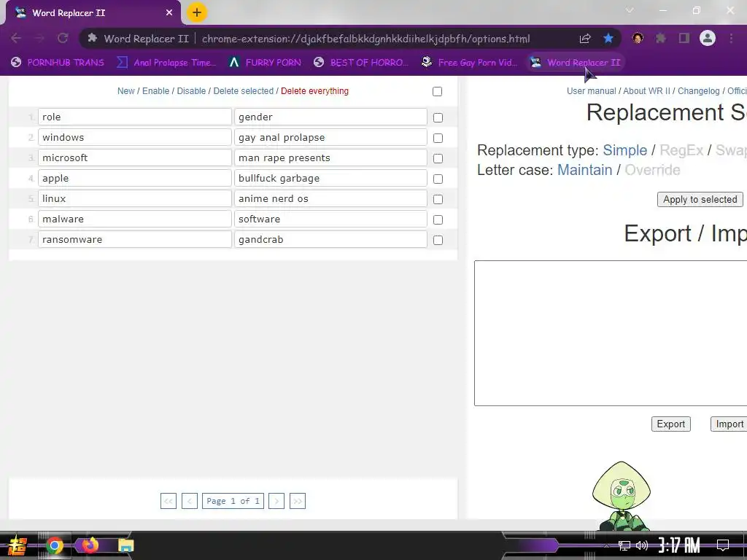Screen dimensions: 747x560
Task: Reload the page with the refresh icon
Action: point(63,39)
